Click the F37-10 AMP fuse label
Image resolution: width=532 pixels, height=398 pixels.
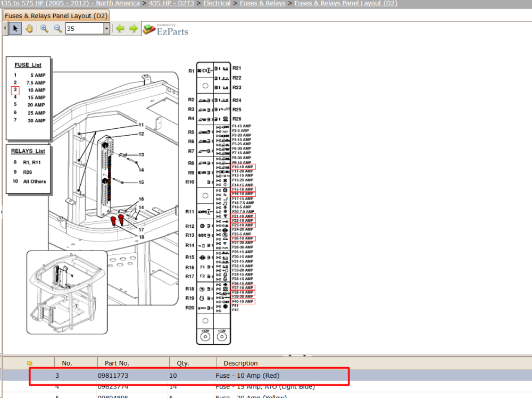click(243, 287)
